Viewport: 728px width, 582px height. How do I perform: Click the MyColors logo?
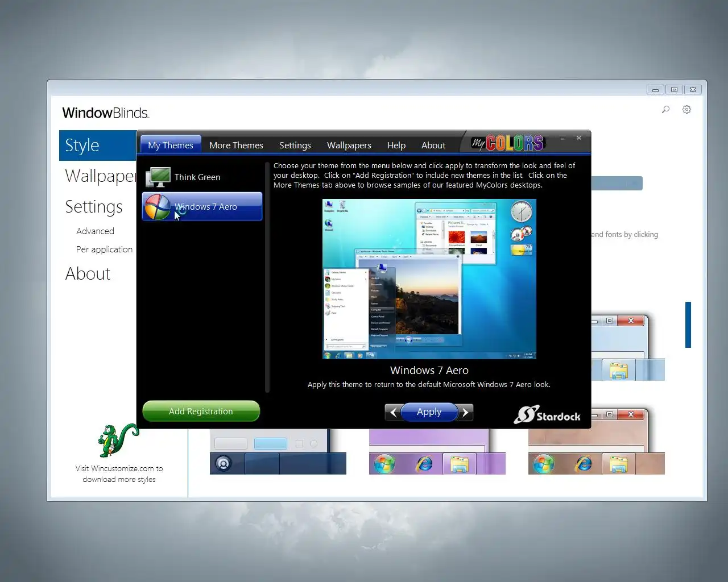click(x=508, y=143)
